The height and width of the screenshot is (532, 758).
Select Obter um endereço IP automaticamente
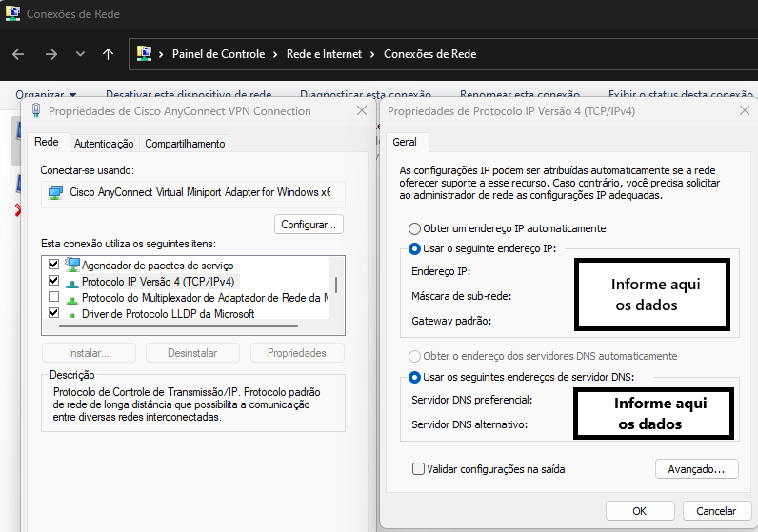(x=414, y=228)
